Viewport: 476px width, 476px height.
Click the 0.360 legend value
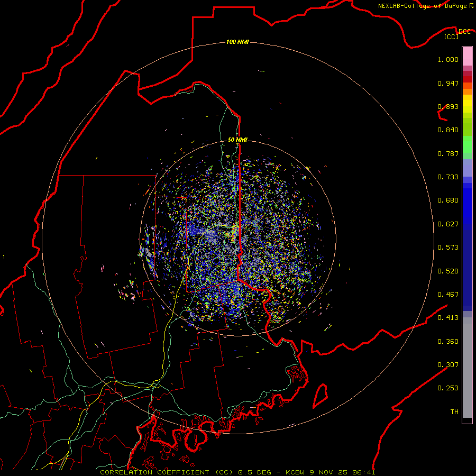(x=448, y=342)
